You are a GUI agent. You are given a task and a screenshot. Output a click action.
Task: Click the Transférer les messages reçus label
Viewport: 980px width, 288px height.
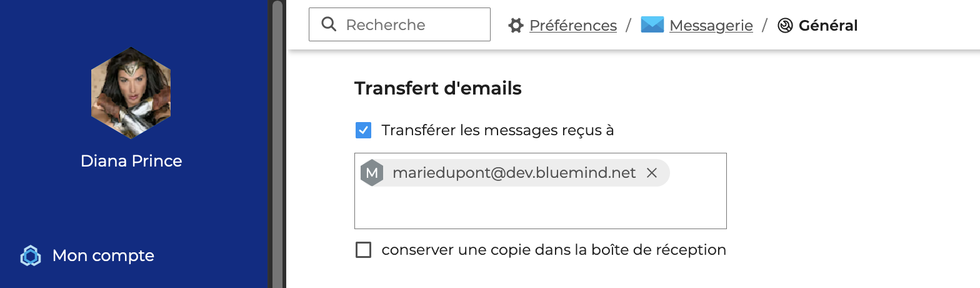click(x=497, y=130)
